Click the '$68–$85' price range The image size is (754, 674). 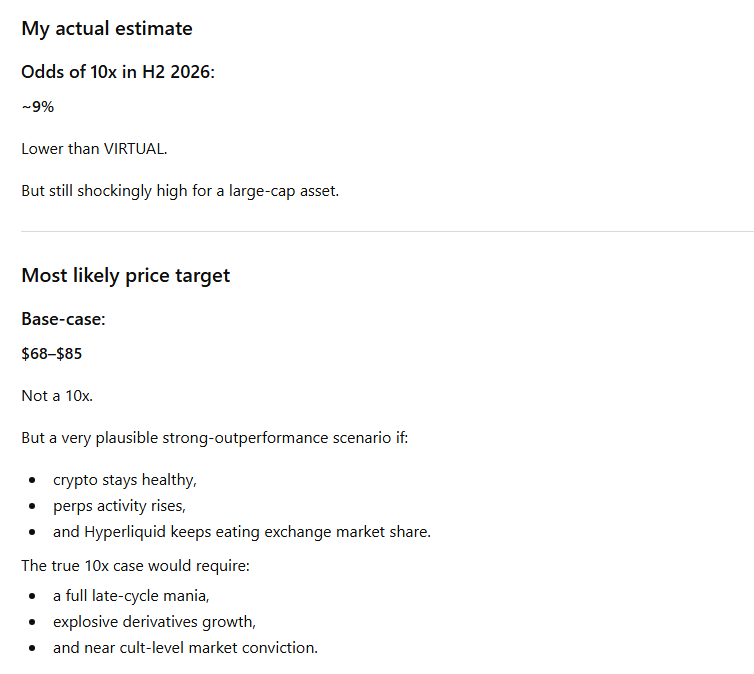[x=52, y=354]
